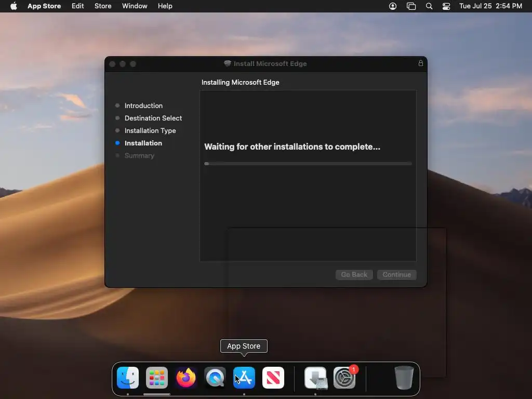Click the Go Back button
The height and width of the screenshot is (399, 532).
pos(354,274)
